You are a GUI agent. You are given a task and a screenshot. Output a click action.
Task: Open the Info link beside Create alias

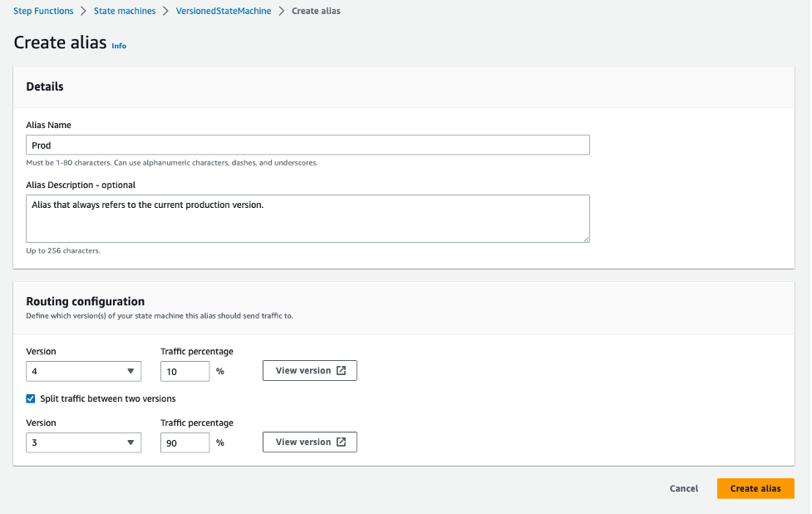pyautogui.click(x=119, y=46)
